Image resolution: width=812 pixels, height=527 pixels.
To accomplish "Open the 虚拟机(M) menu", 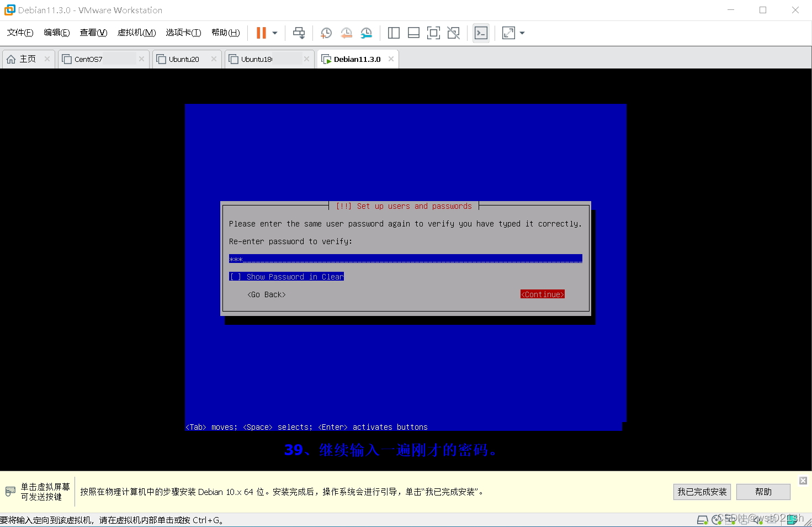I will (x=136, y=33).
